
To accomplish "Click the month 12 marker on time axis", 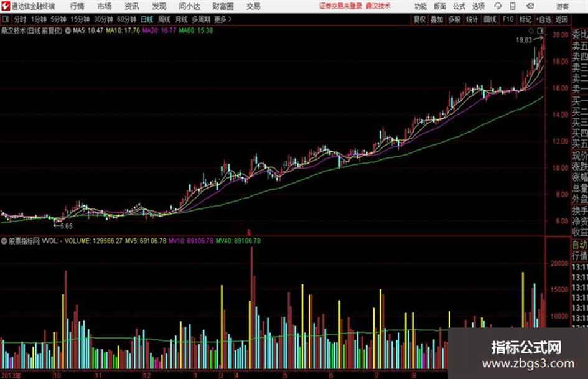I will 147,375.
